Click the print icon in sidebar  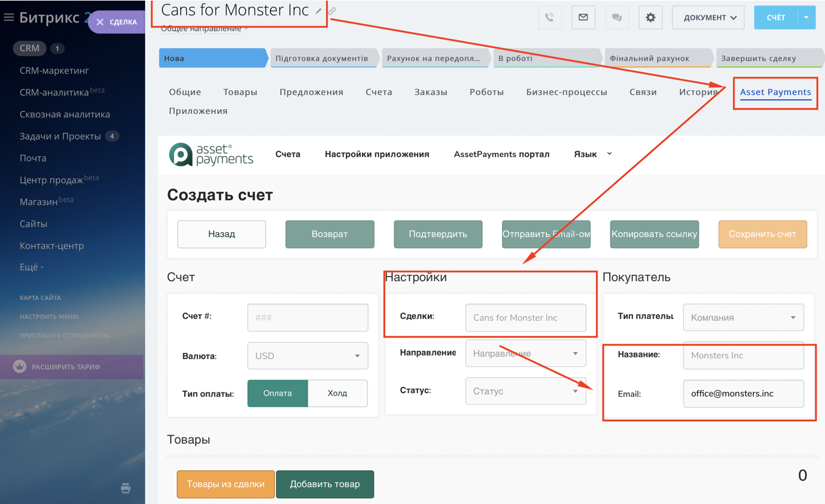click(126, 488)
